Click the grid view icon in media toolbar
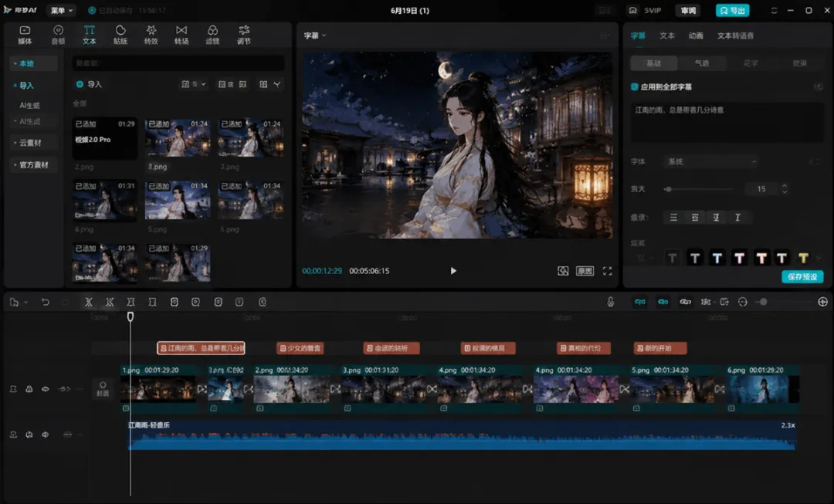 click(x=263, y=84)
